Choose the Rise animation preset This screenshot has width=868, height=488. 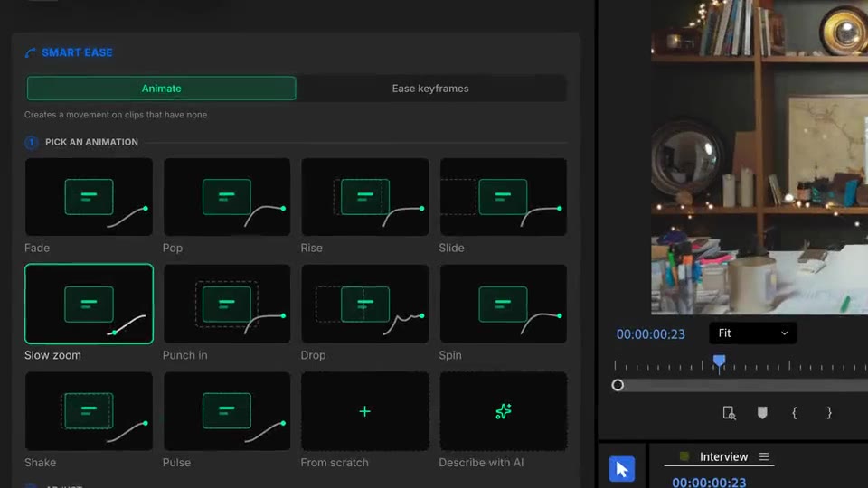[364, 197]
